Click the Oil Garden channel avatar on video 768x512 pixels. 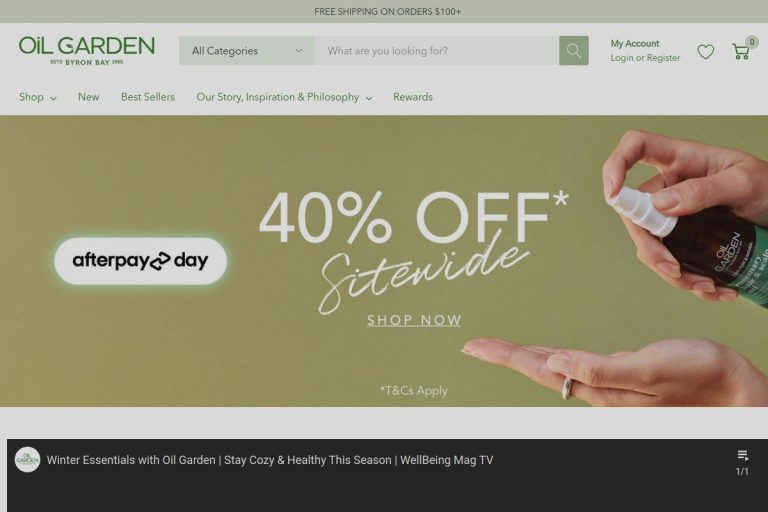click(x=27, y=460)
